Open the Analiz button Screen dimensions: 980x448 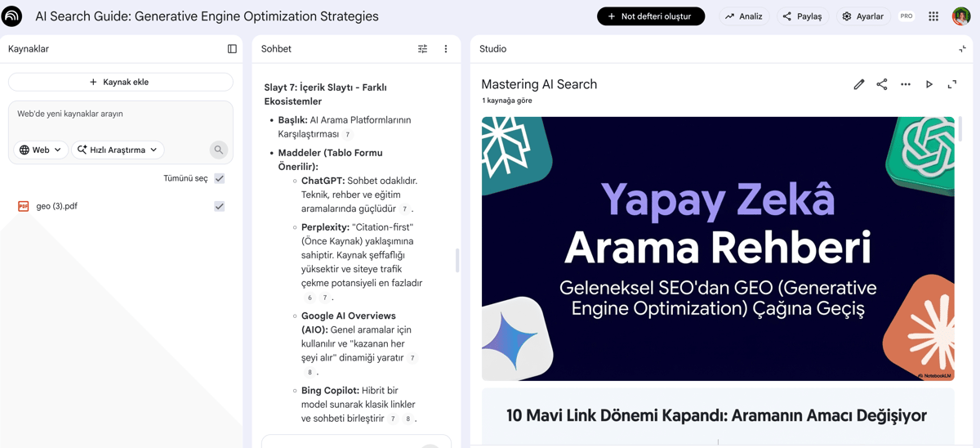tap(744, 16)
